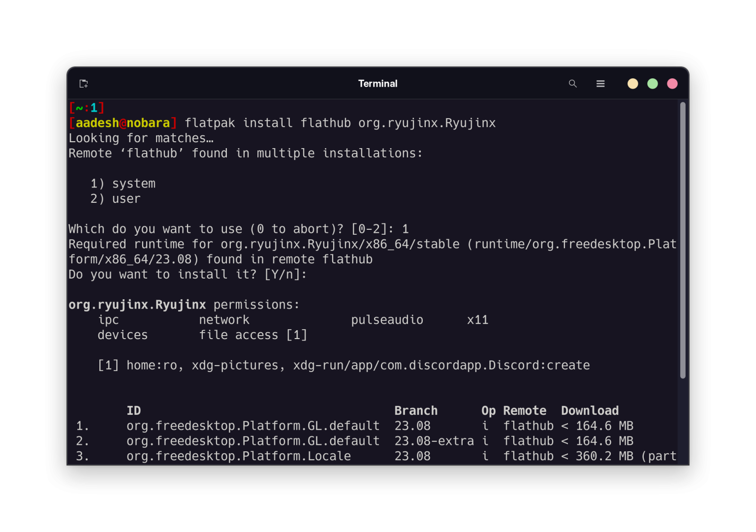Image resolution: width=756 pixels, height=532 pixels.
Task: Click the org.ryujinx.Ryujinx permissions heading
Action: coord(183,304)
